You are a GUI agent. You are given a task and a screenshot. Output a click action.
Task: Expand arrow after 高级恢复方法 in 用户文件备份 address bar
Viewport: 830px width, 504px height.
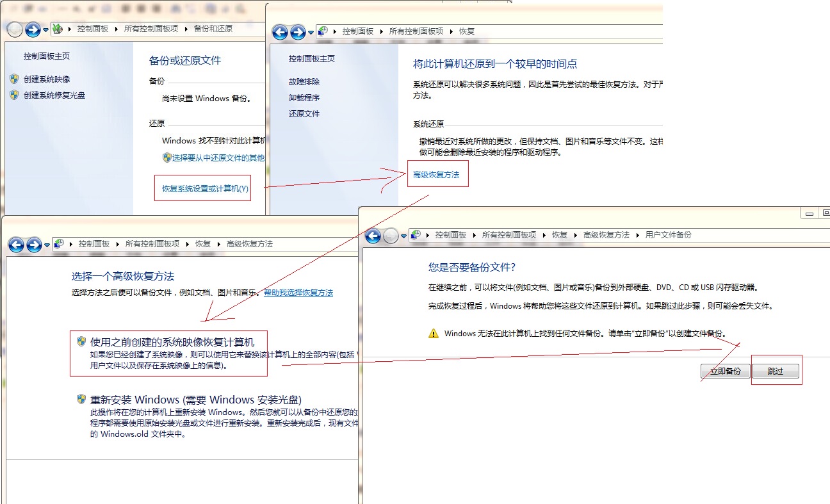(x=637, y=235)
